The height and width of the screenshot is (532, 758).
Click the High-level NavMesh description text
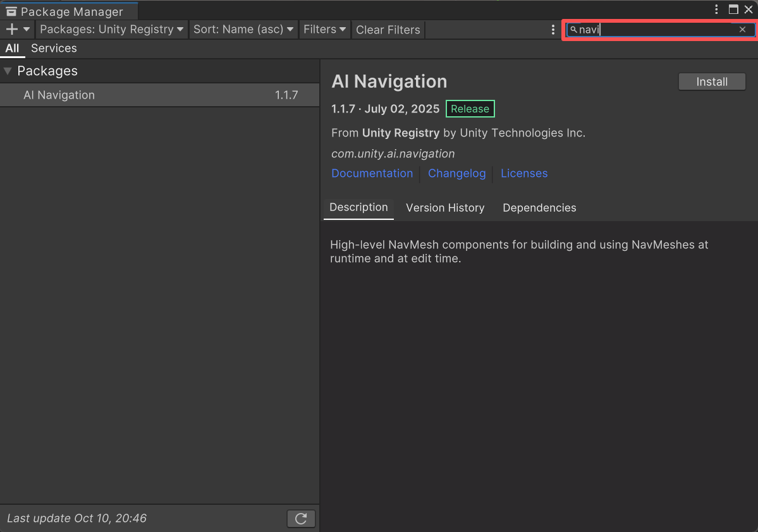[519, 251]
